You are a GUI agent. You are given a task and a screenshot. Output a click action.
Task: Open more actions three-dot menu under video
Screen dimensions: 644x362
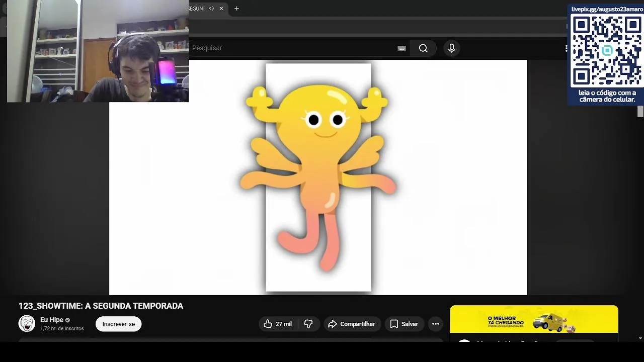[436, 324]
